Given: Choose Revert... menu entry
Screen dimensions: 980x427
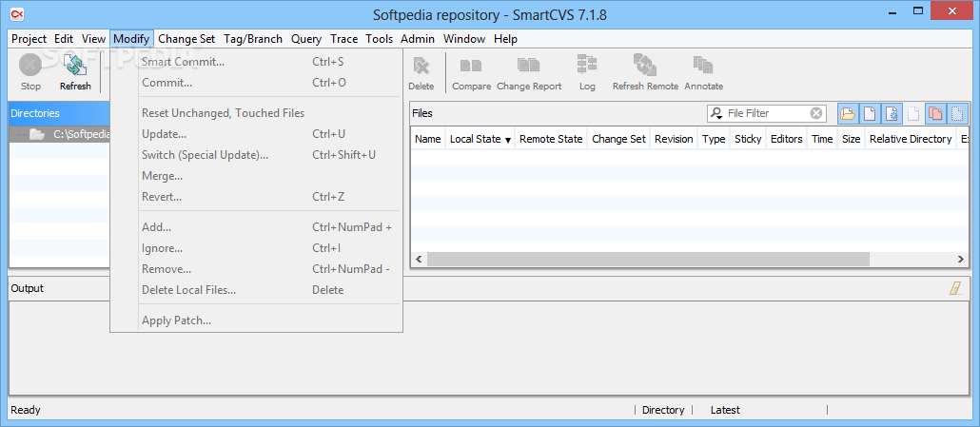Looking at the screenshot, I should [x=256, y=197].
